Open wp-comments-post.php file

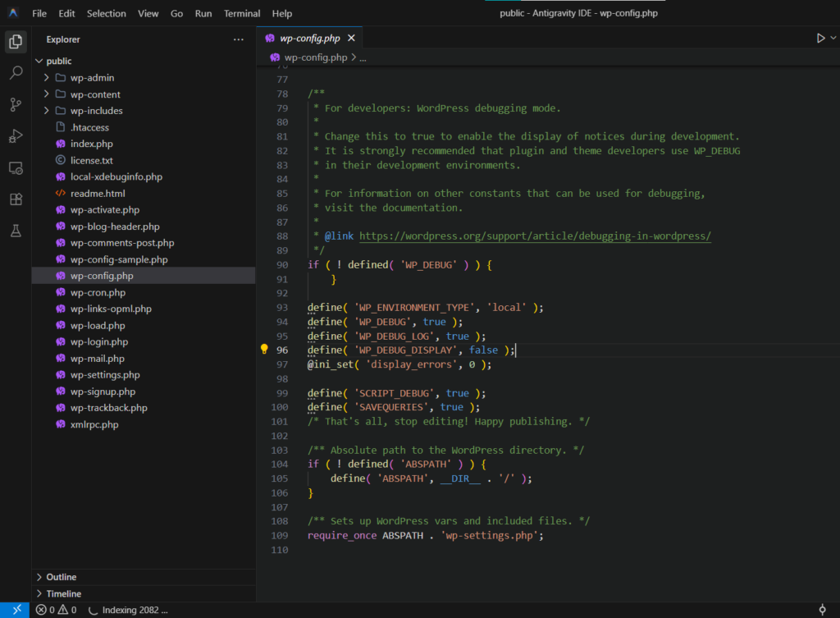point(144,243)
